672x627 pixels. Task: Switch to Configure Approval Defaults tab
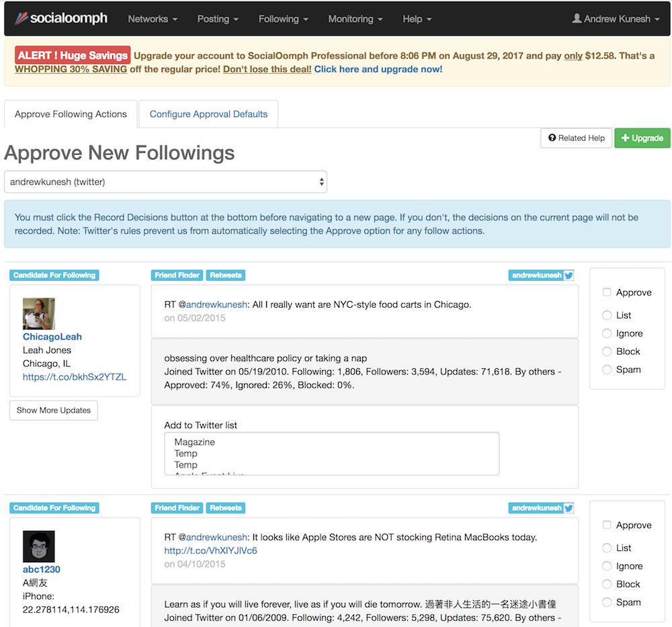[208, 114]
